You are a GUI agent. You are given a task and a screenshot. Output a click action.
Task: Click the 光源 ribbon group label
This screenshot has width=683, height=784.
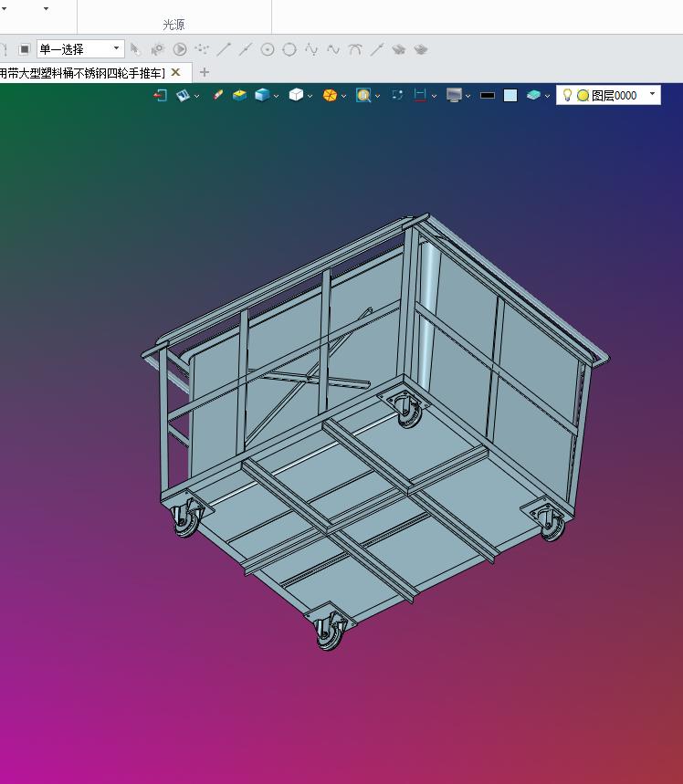173,25
